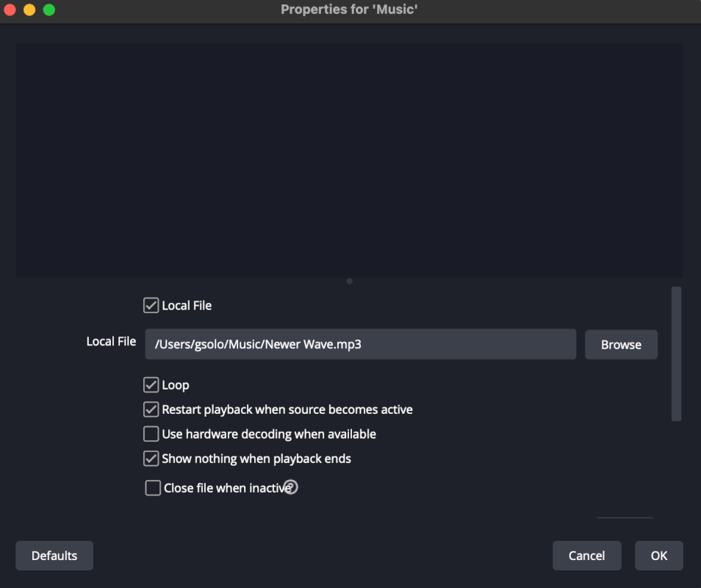Open the Browse file picker
Screen dimensions: 701x588
click(x=621, y=344)
